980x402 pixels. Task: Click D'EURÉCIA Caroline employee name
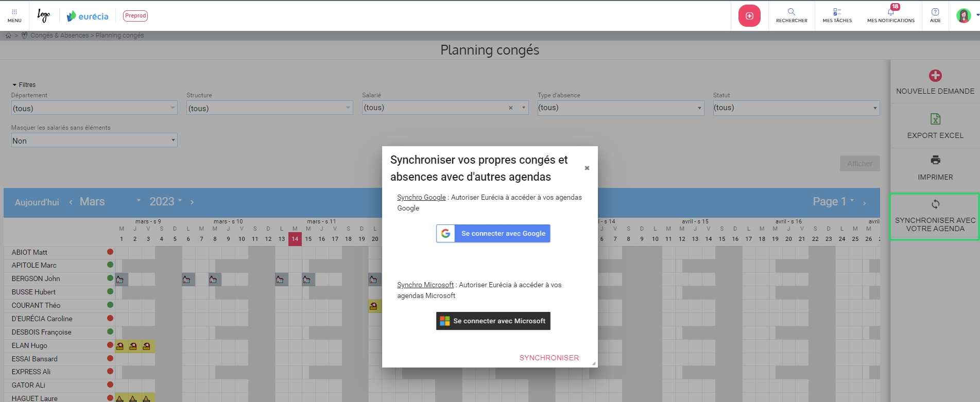click(x=42, y=319)
